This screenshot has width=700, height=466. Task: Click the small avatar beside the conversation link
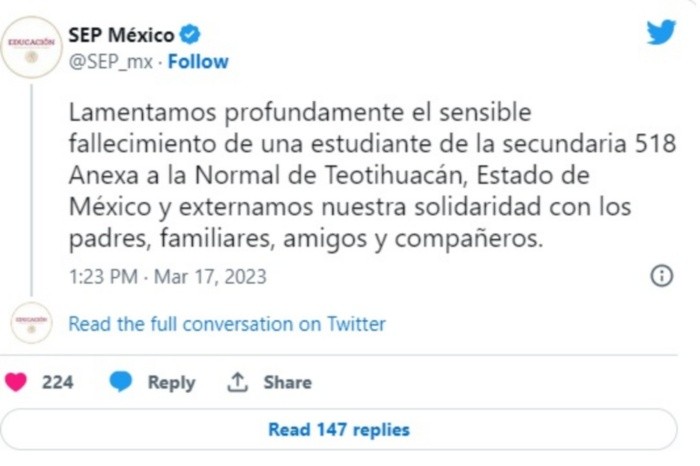[31, 323]
